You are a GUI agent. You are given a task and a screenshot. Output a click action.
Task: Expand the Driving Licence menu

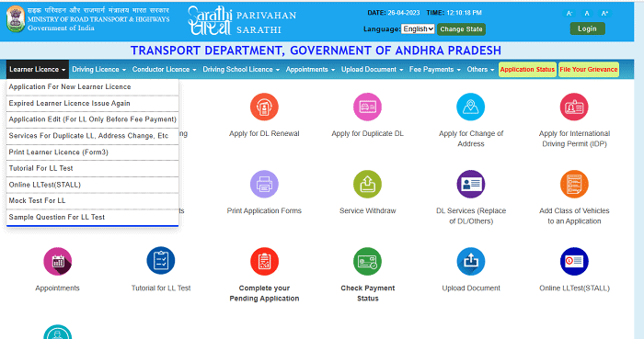click(x=99, y=69)
